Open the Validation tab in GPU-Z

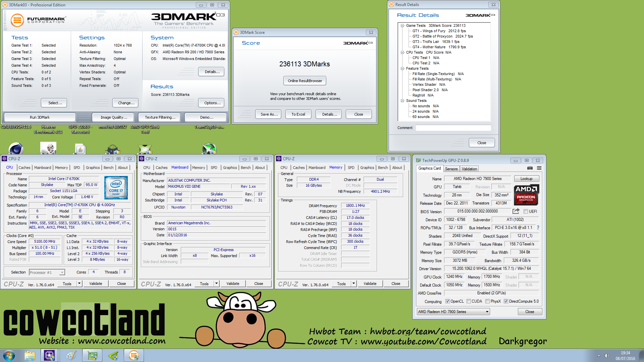pyautogui.click(x=469, y=169)
